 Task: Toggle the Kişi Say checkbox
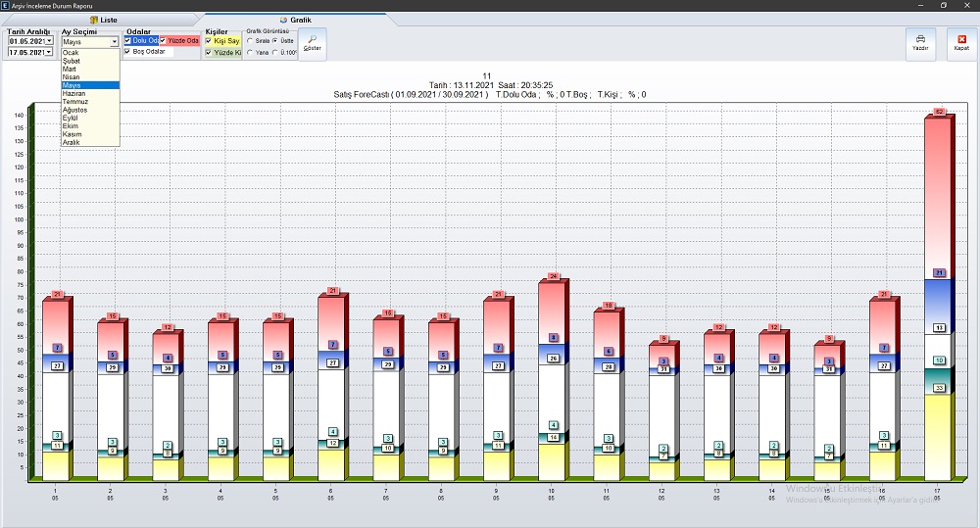(x=208, y=41)
